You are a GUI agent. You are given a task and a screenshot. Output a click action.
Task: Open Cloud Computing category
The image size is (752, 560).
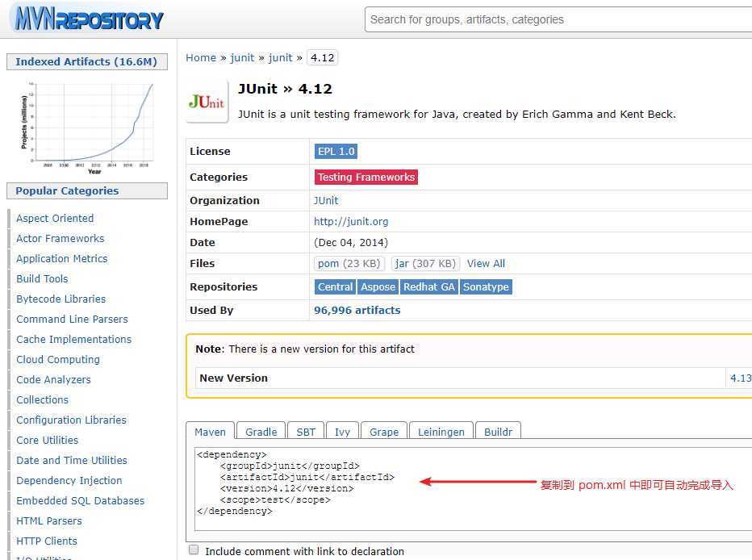pyautogui.click(x=58, y=359)
